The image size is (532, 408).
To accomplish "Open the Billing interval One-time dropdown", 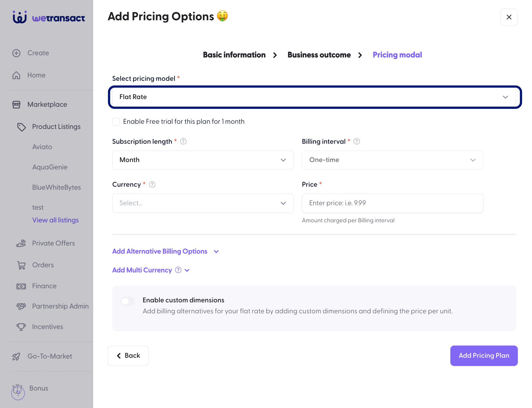I will 393,160.
